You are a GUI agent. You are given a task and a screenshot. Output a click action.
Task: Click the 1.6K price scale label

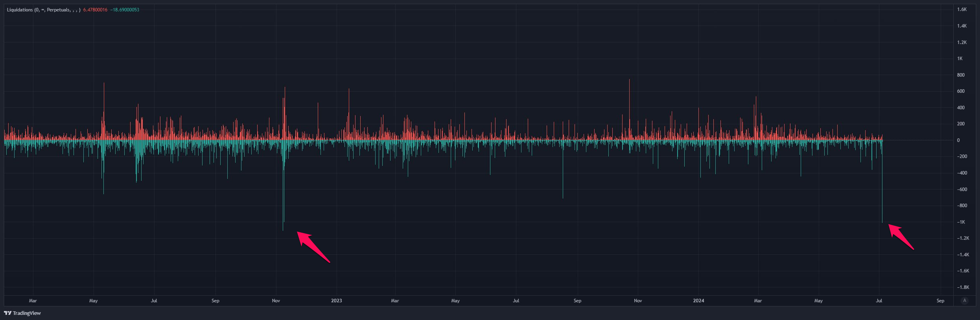coord(962,9)
